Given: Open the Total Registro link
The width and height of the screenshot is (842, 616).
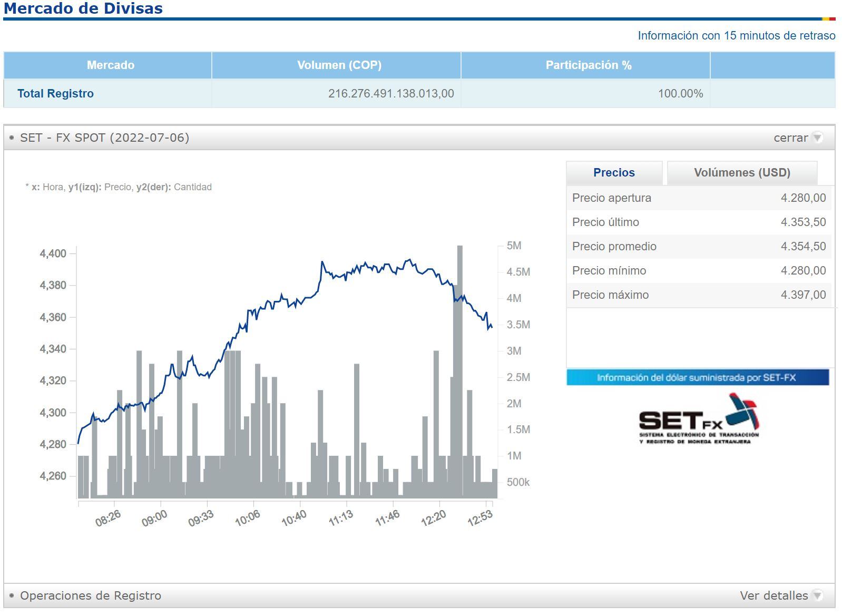Looking at the screenshot, I should pyautogui.click(x=55, y=94).
